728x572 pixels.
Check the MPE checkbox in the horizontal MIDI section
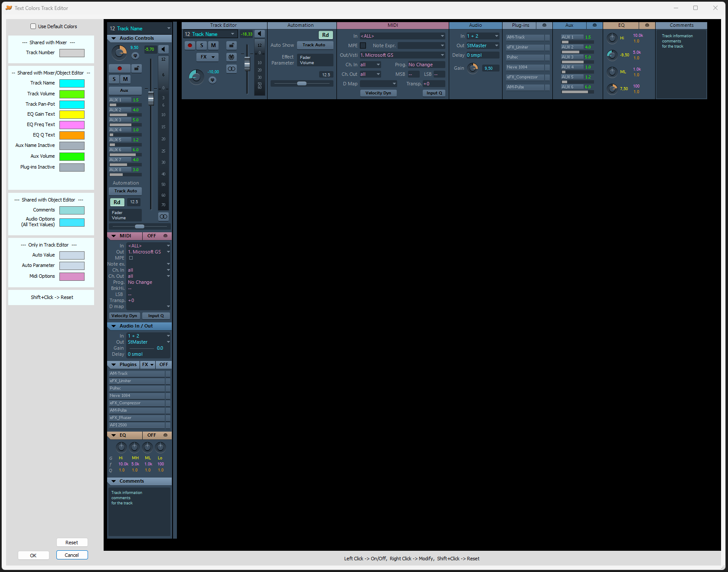(363, 45)
